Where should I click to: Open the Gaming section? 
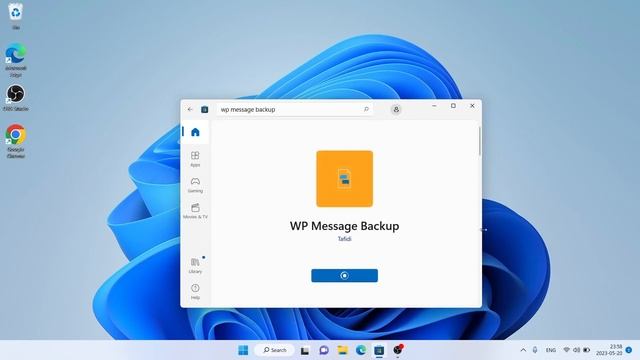point(195,185)
